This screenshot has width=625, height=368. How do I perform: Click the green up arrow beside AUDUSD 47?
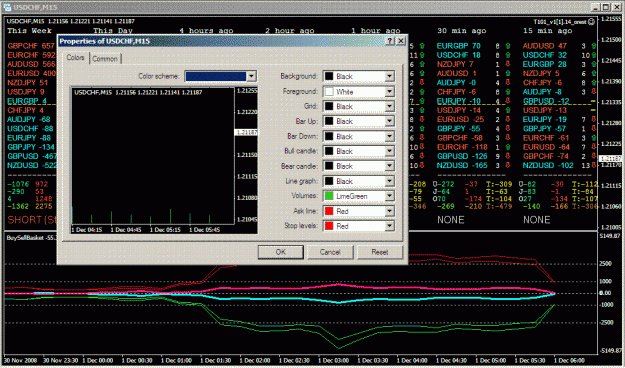point(594,46)
